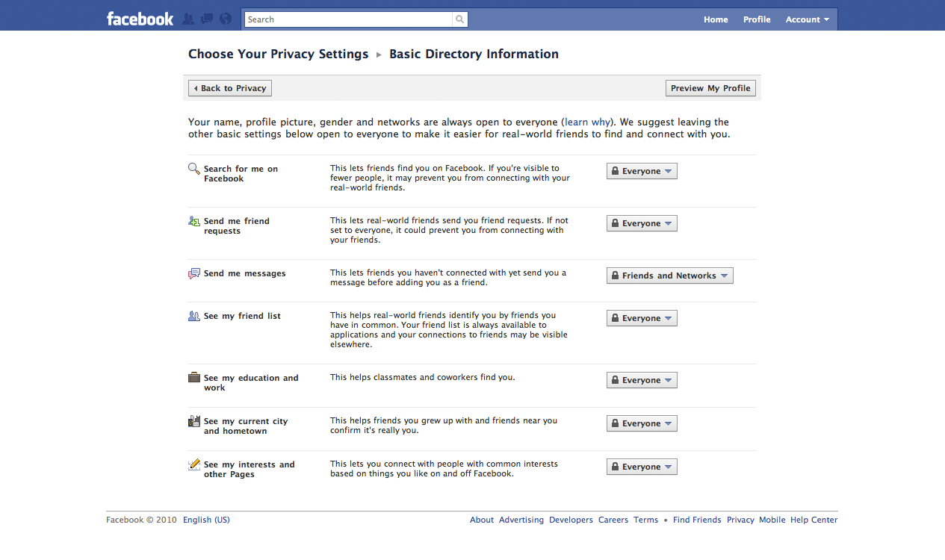945x560 pixels.
Task: Click Preview My Profile button
Action: (710, 88)
